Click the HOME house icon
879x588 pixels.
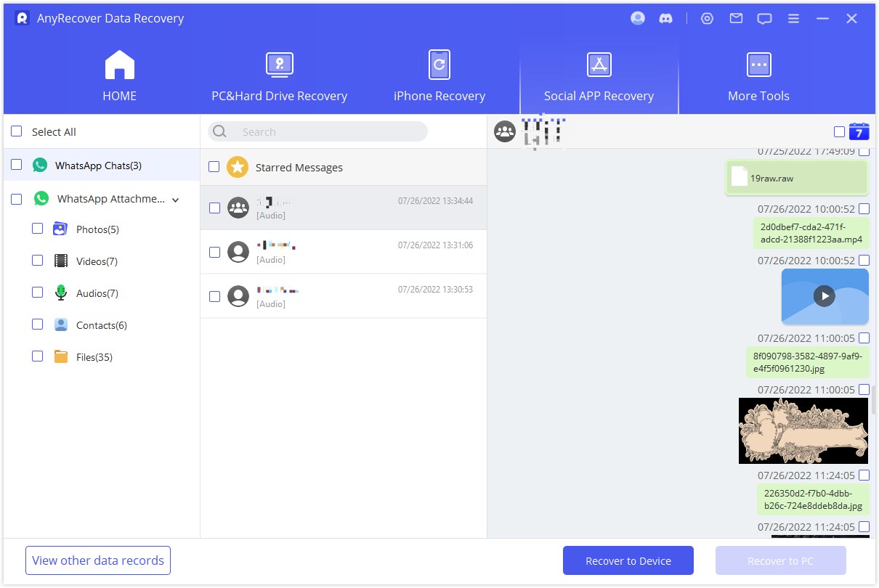(x=119, y=65)
